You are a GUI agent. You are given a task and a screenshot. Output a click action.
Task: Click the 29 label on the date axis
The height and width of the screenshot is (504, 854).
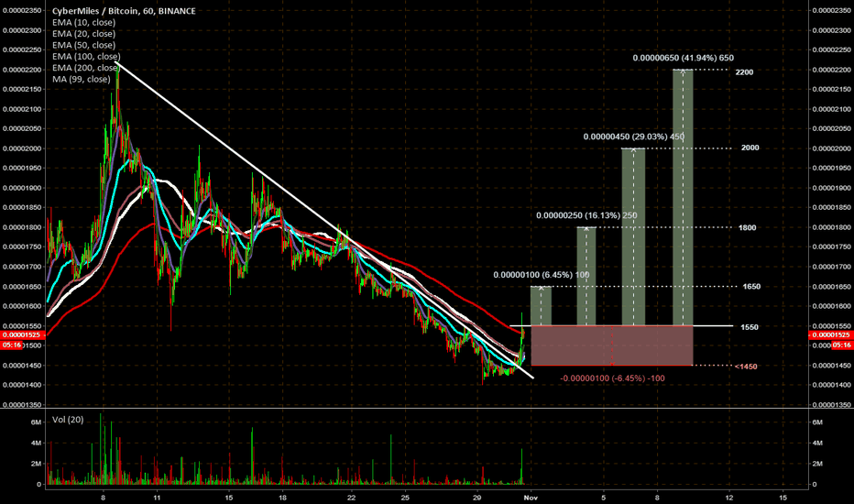pyautogui.click(x=477, y=498)
